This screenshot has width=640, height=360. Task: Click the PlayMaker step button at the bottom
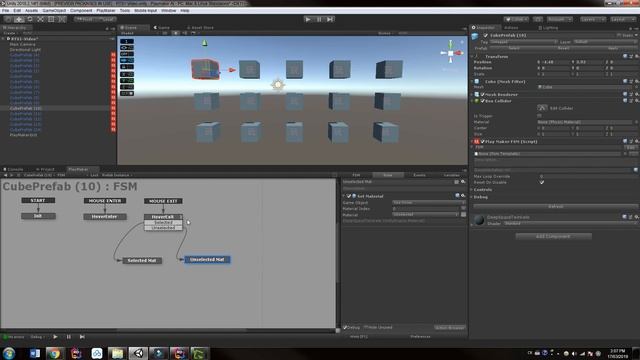click(x=82, y=337)
